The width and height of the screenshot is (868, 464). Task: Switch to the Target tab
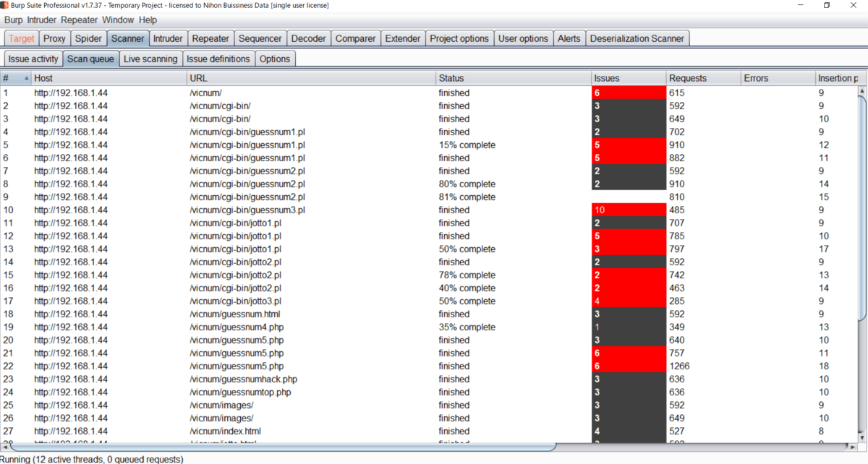pos(22,38)
